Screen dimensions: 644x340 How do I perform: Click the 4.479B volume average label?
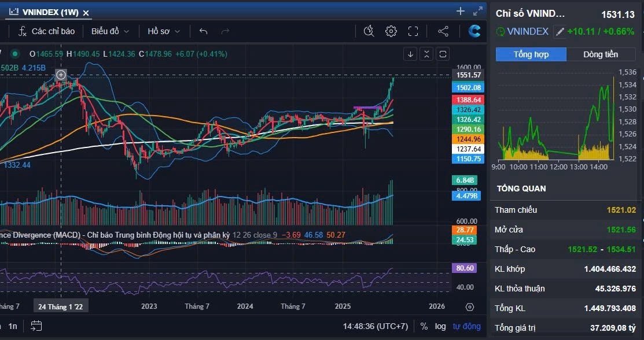(466, 195)
